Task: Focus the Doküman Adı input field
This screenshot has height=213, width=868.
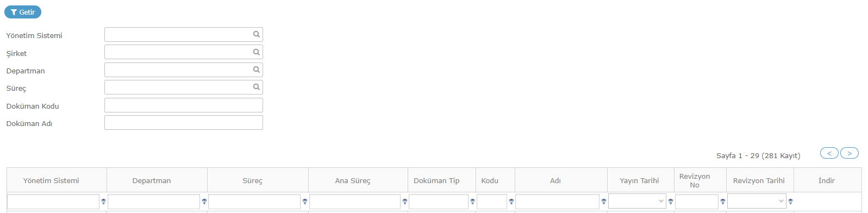Action: (x=184, y=123)
